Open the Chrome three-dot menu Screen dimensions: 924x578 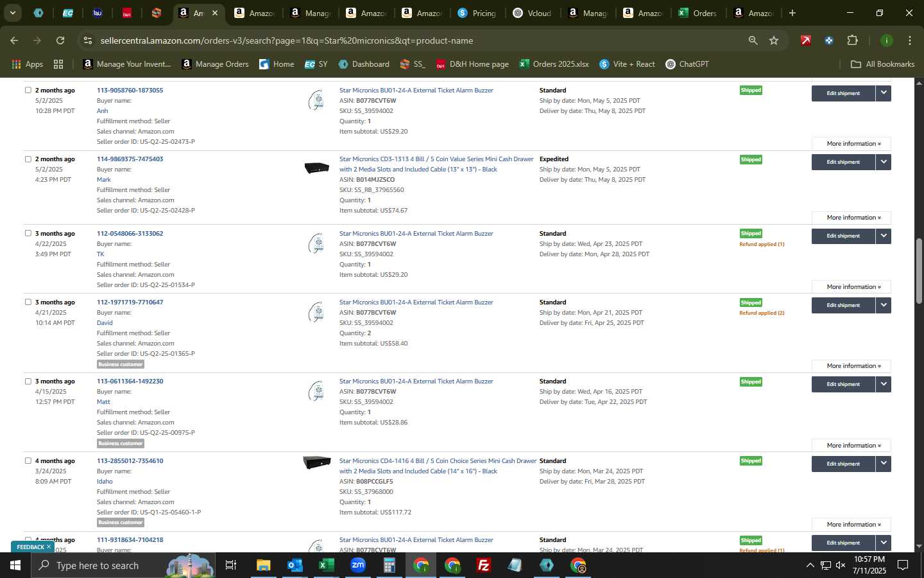tap(909, 40)
